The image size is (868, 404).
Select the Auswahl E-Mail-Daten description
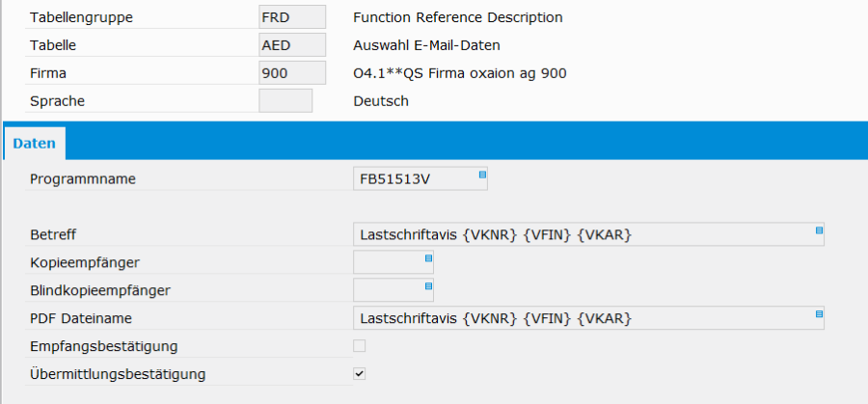tap(426, 45)
